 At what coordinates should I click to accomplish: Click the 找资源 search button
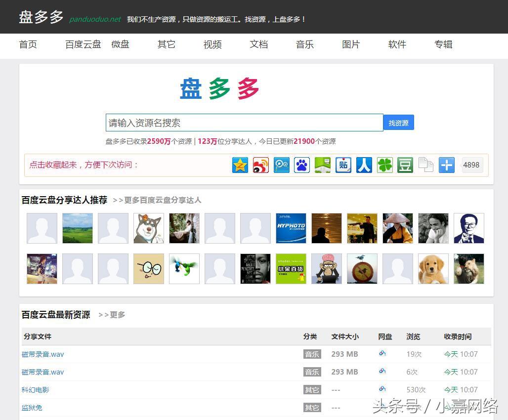pyautogui.click(x=398, y=123)
